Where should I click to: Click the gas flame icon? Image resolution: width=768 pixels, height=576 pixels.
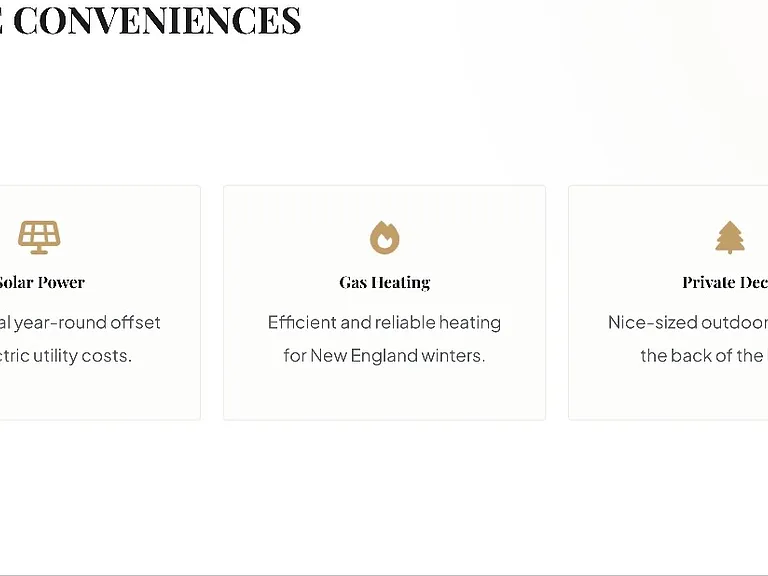(384, 238)
